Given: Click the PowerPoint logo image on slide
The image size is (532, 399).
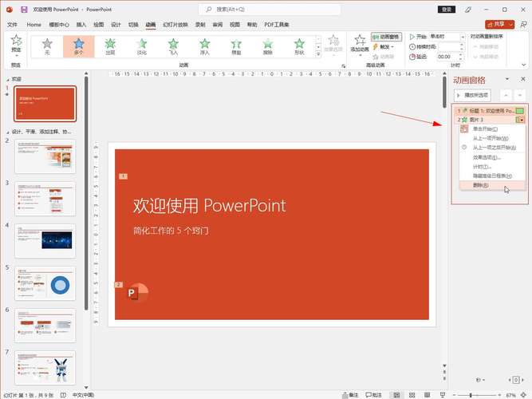Looking at the screenshot, I should coord(137,292).
